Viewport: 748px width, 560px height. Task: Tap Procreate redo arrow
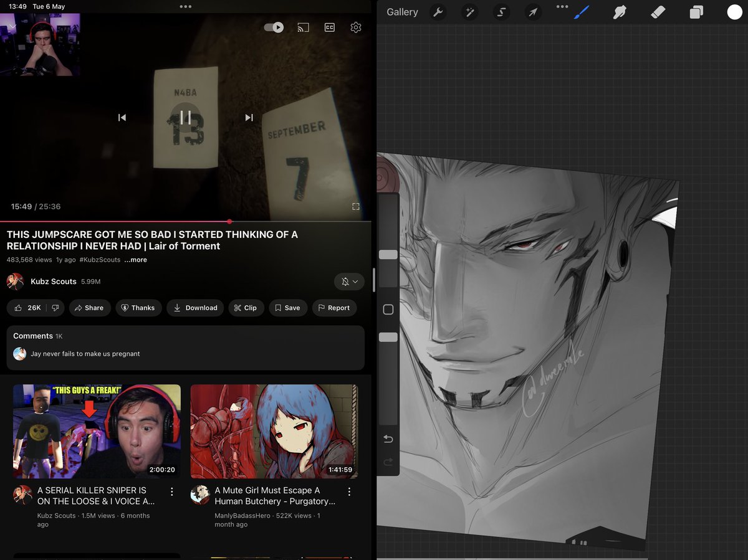pyautogui.click(x=388, y=462)
